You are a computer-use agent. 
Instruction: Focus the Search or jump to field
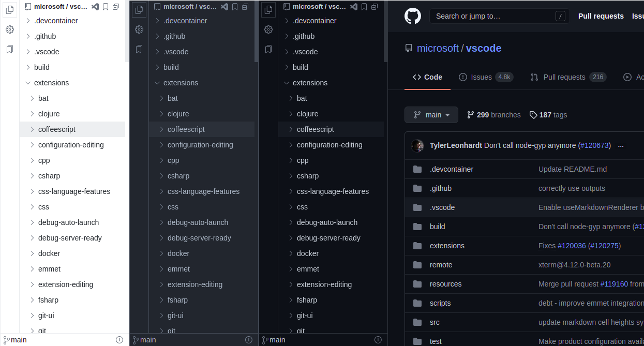click(500, 16)
